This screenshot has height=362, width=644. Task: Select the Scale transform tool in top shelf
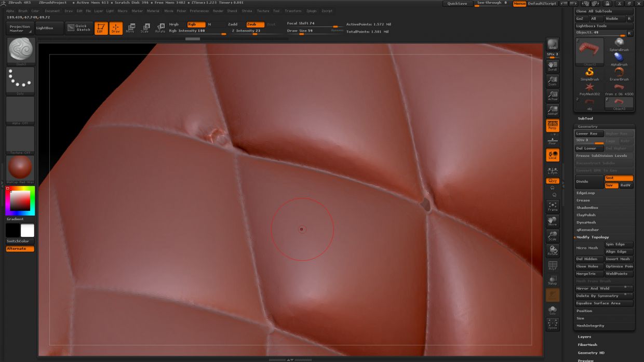point(145,28)
